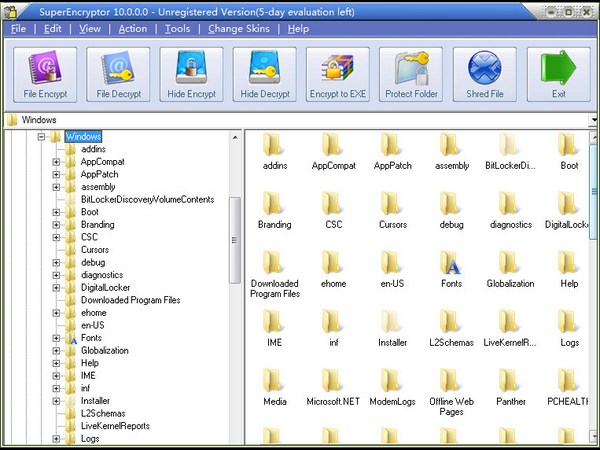Open the path dropdown showing Windows

(x=592, y=120)
